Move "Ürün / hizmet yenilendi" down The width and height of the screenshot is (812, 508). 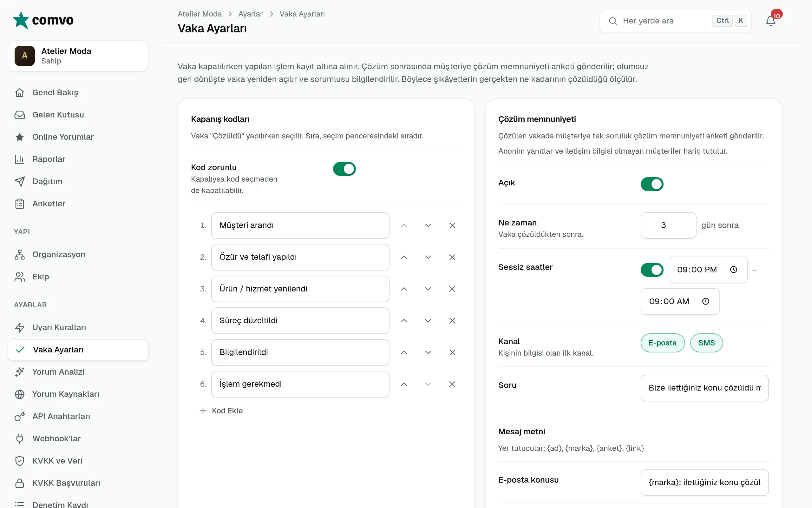[x=428, y=289]
